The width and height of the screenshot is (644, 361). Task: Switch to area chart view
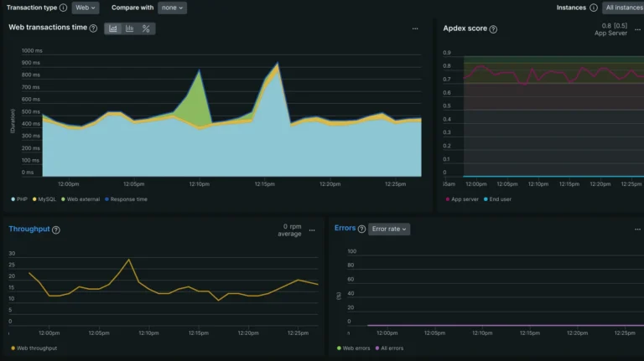click(113, 28)
